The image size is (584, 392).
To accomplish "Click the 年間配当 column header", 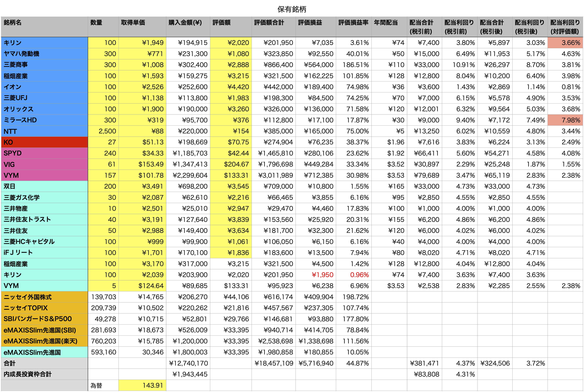I will point(389,27).
